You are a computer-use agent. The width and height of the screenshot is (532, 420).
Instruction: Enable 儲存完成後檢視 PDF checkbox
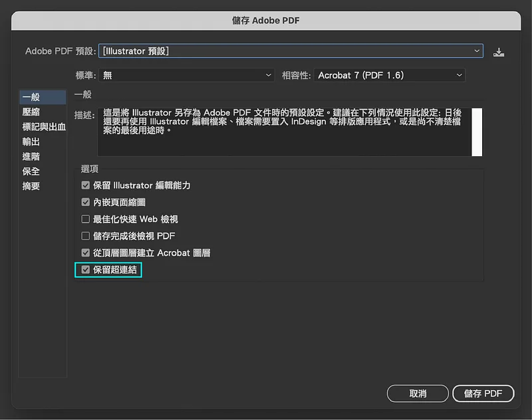[x=86, y=236]
